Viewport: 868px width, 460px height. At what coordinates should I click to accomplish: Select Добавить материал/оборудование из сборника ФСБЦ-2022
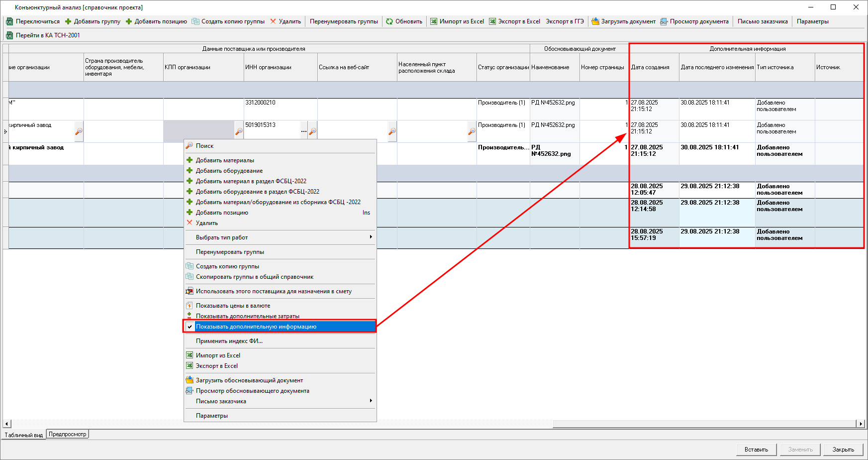tap(280, 202)
